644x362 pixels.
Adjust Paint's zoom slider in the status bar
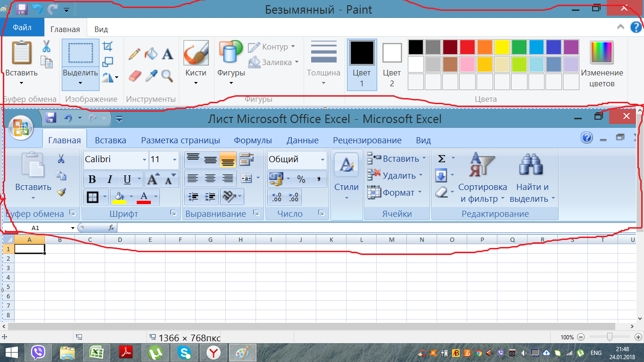click(x=610, y=337)
